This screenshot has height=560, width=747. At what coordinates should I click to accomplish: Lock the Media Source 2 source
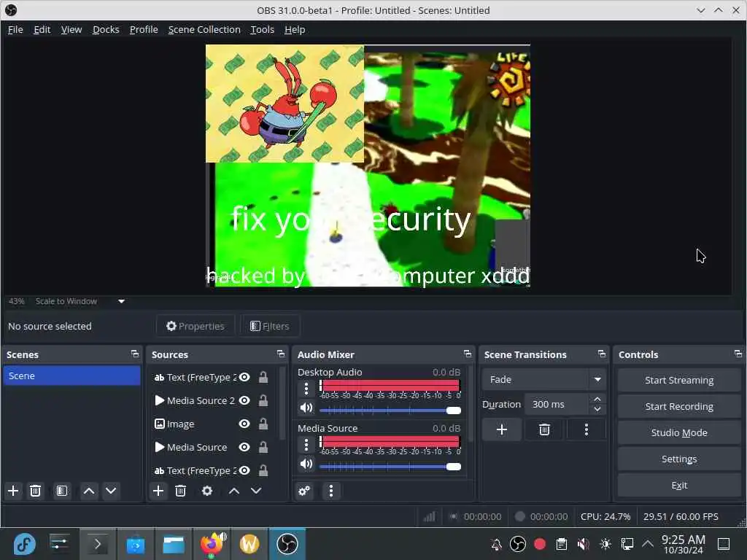pos(263,400)
